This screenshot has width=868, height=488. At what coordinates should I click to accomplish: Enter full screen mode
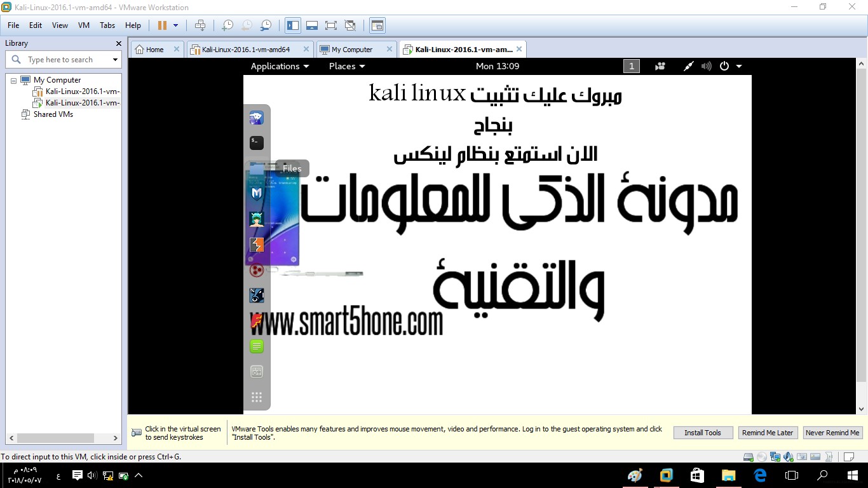331,25
